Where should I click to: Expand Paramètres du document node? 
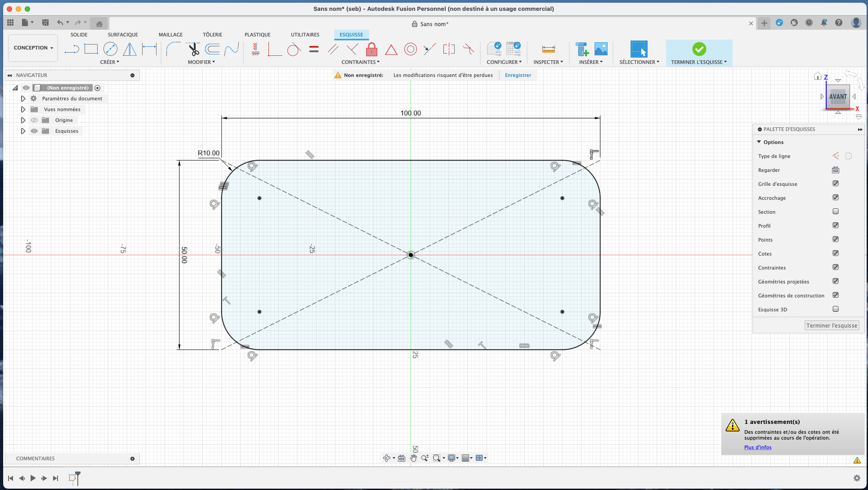(x=23, y=99)
